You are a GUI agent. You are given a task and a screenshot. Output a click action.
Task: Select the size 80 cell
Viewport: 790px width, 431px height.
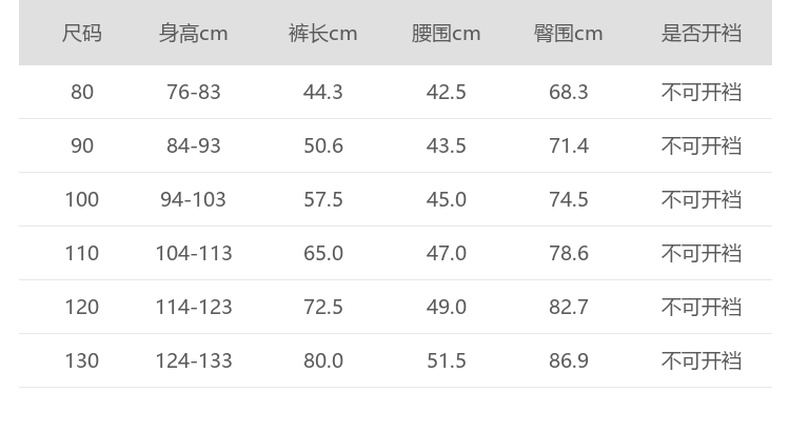[x=82, y=92]
